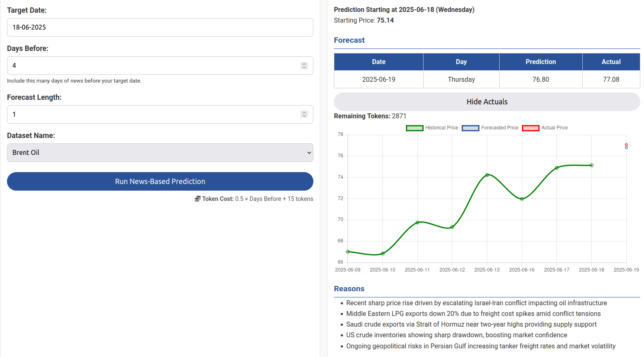Click the 2025-06-18 historical data point
Screen dimensions: 644x357
(x=592, y=166)
